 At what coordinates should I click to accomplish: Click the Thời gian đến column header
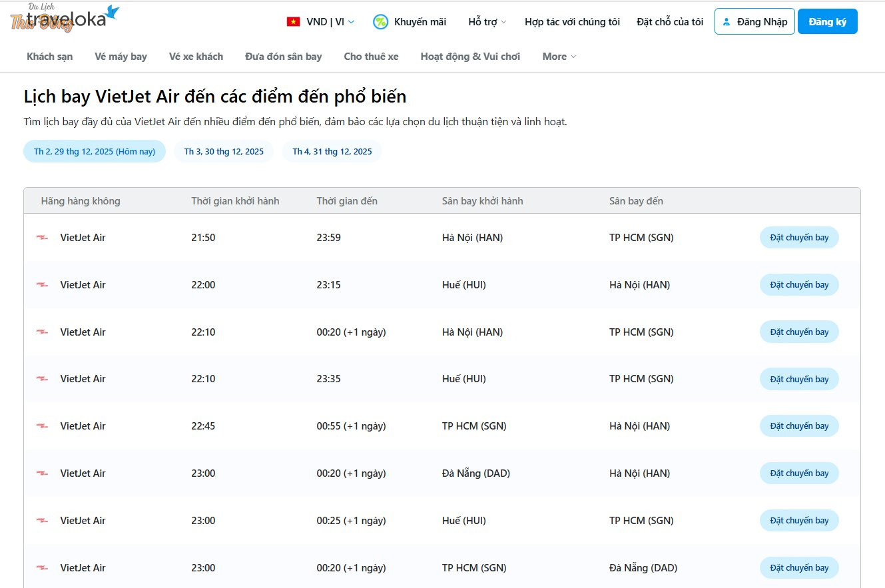[347, 201]
